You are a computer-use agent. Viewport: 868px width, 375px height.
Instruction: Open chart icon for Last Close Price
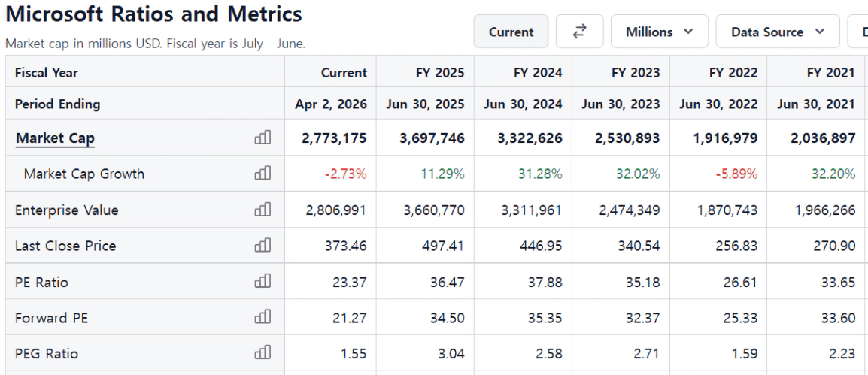click(x=263, y=246)
